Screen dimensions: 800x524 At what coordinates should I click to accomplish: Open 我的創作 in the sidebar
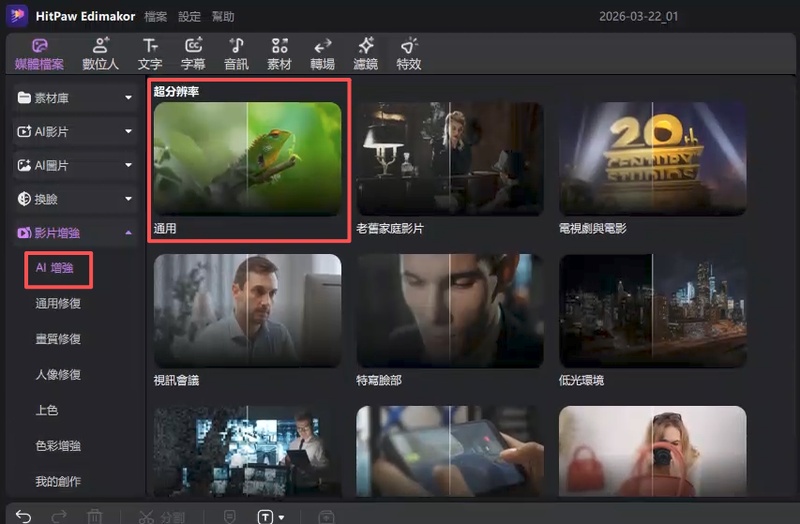58,481
